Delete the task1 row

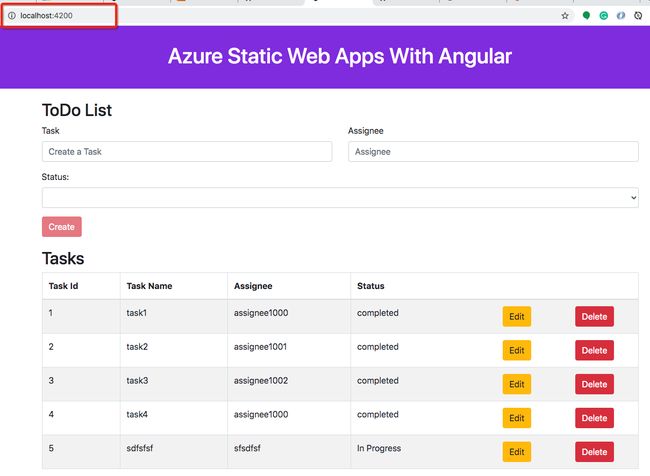click(x=594, y=316)
